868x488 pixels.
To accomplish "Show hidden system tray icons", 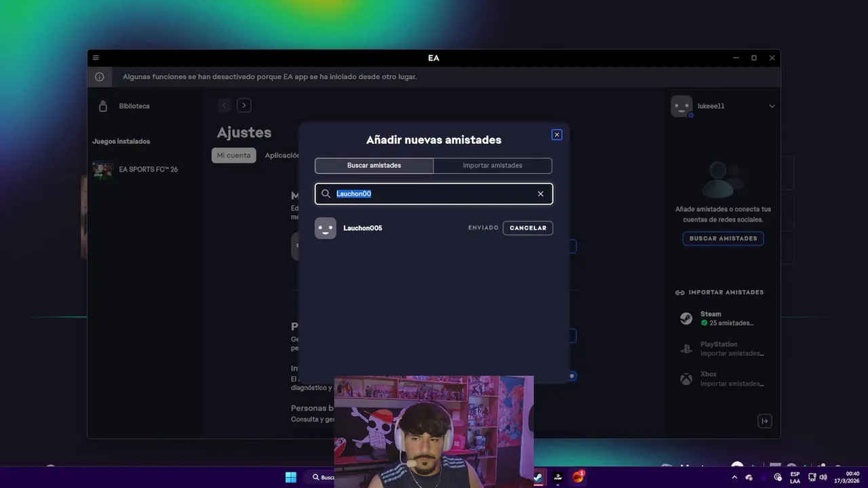I will (x=734, y=477).
